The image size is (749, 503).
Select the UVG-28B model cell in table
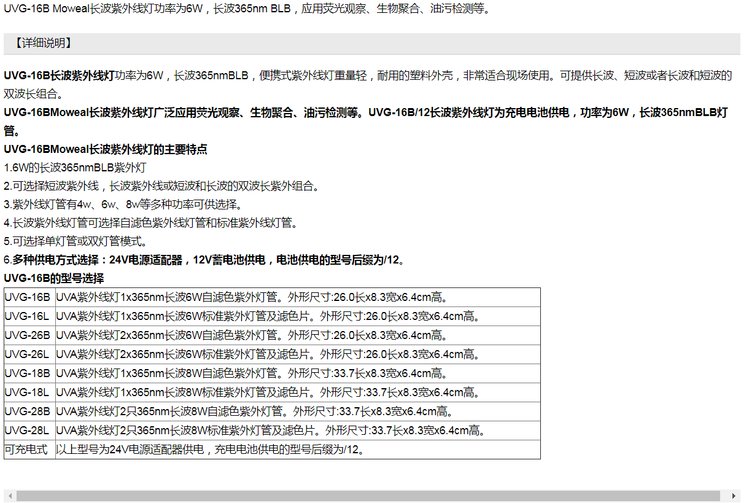pos(27,411)
